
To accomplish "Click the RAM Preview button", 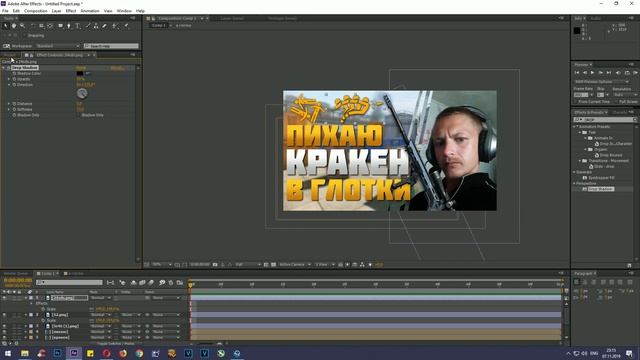I will point(635,73).
